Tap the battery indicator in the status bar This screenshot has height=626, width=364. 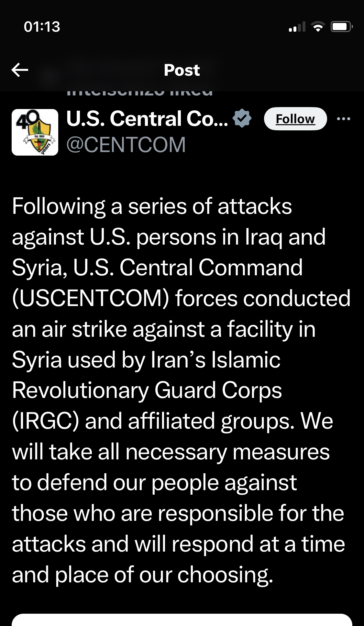[341, 27]
